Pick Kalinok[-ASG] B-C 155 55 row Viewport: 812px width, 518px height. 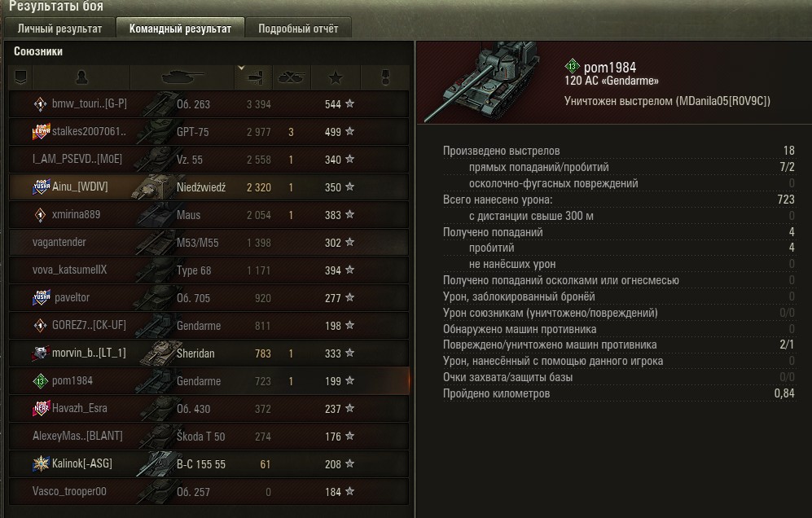click(x=208, y=464)
